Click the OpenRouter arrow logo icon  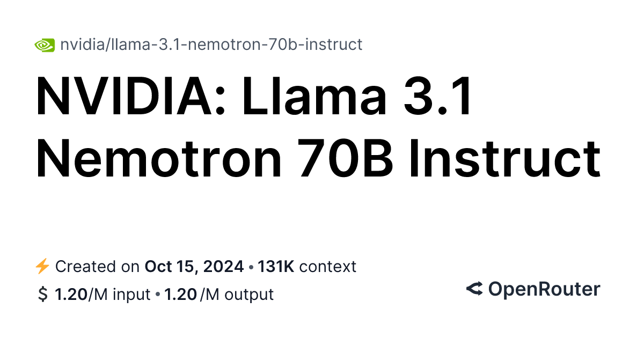[474, 289]
